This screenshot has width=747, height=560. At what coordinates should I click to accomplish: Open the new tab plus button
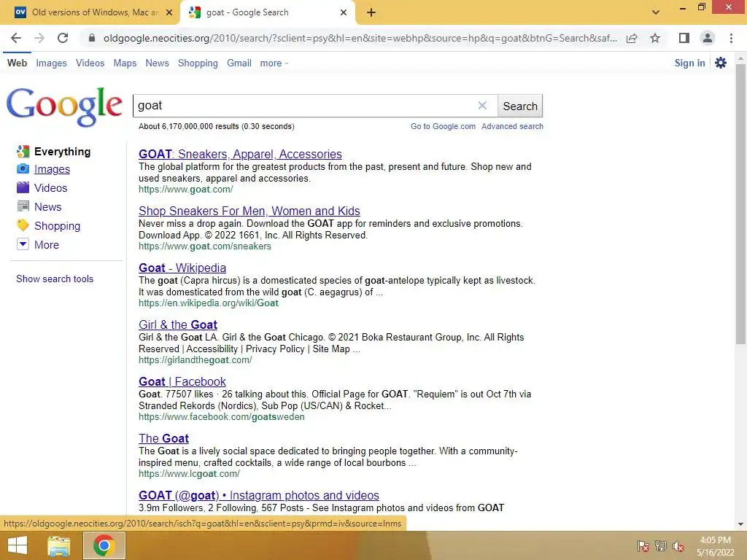click(371, 13)
